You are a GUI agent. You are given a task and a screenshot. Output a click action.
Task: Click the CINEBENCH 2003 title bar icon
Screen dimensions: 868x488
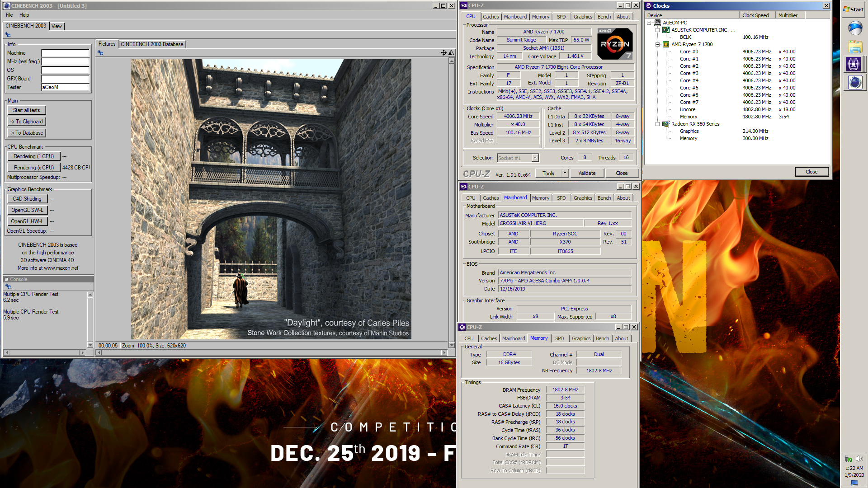coord(7,6)
